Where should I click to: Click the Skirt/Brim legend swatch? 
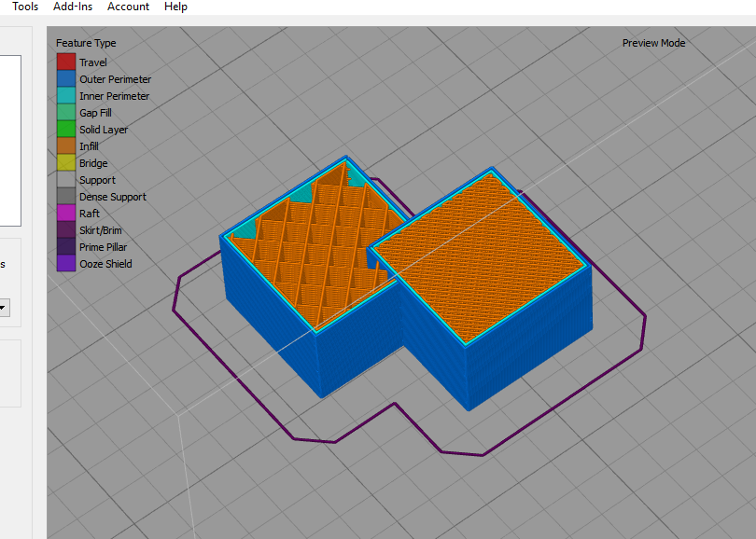[66, 230]
